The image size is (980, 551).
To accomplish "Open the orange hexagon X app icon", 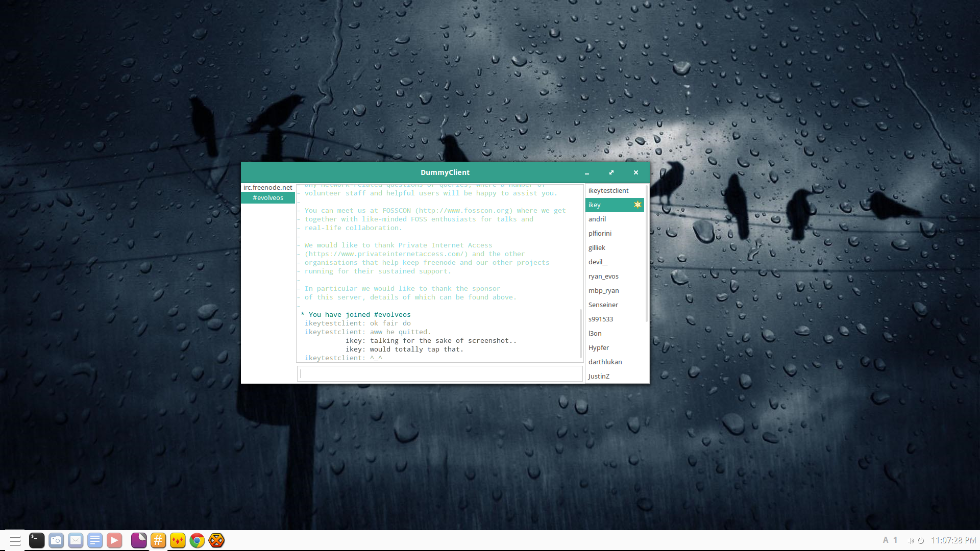I will point(216,540).
